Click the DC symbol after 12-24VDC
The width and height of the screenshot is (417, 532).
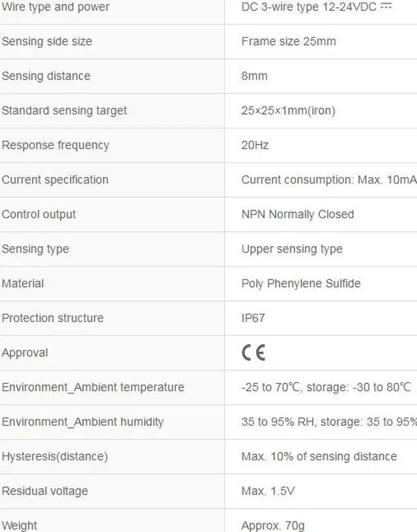click(x=386, y=7)
